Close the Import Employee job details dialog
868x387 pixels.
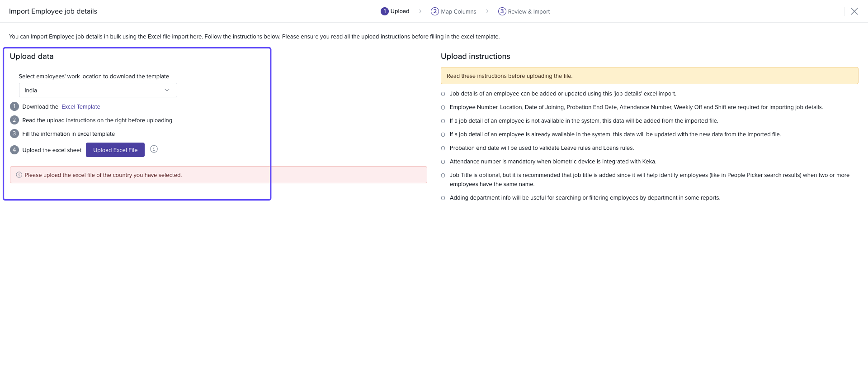coord(854,11)
